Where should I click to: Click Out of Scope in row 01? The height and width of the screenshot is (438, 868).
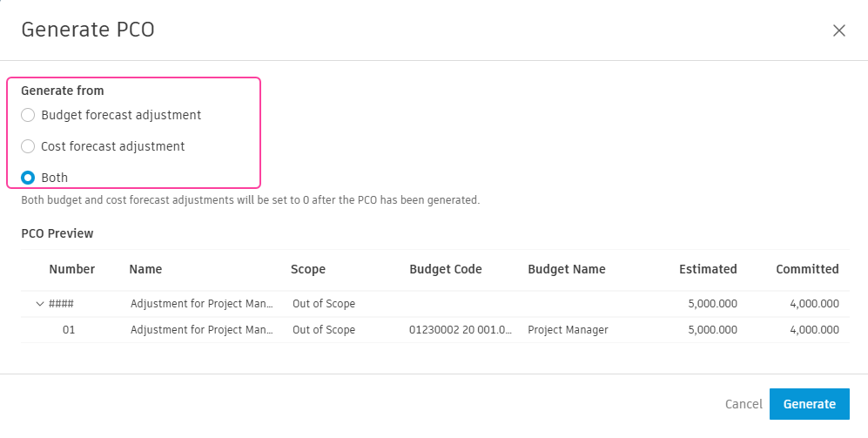(323, 330)
